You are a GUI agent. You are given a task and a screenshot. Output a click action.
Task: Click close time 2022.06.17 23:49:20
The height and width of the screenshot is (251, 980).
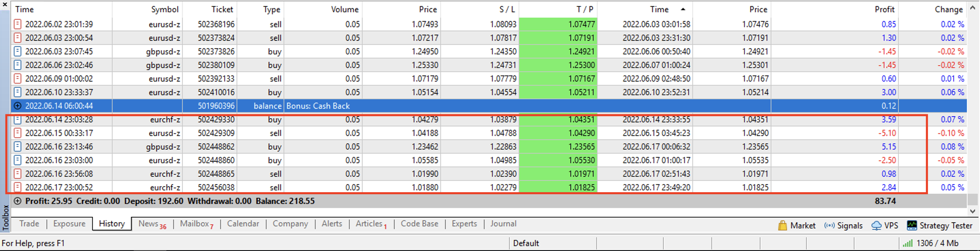tap(656, 188)
